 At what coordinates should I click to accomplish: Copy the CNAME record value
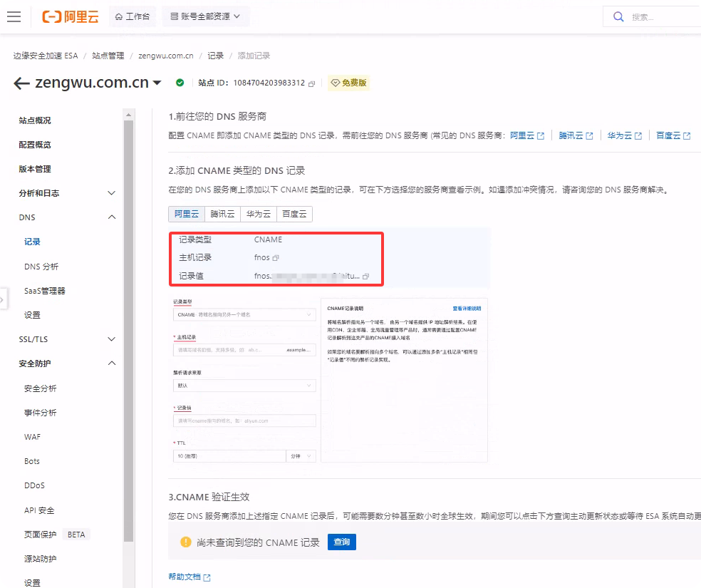365,276
